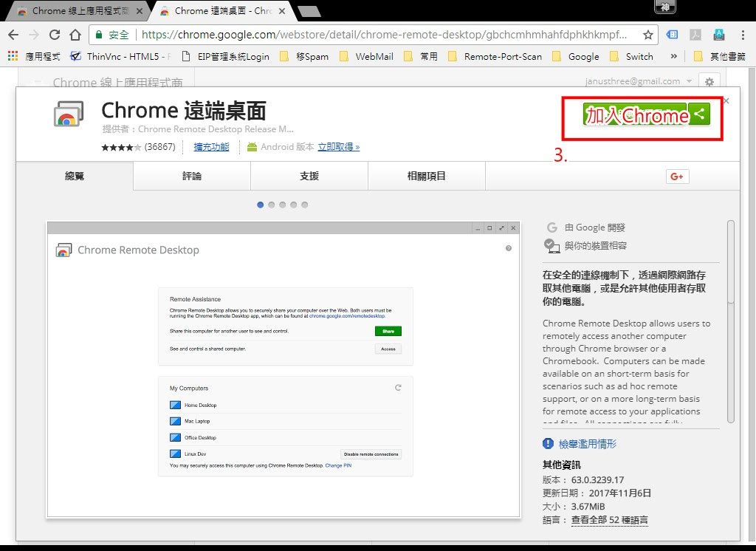Click the green secure lock icon

(x=99, y=35)
